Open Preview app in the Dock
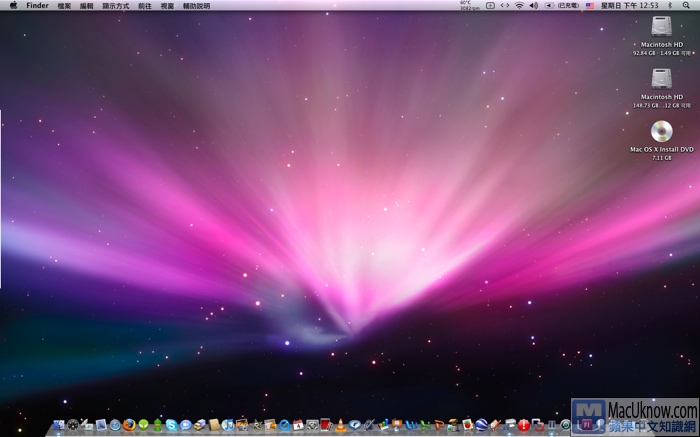Image resolution: width=700 pixels, height=437 pixels. [101, 425]
